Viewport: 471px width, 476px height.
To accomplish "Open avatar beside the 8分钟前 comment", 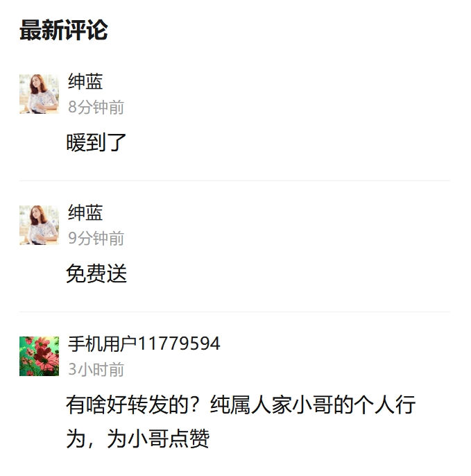I will click(39, 94).
